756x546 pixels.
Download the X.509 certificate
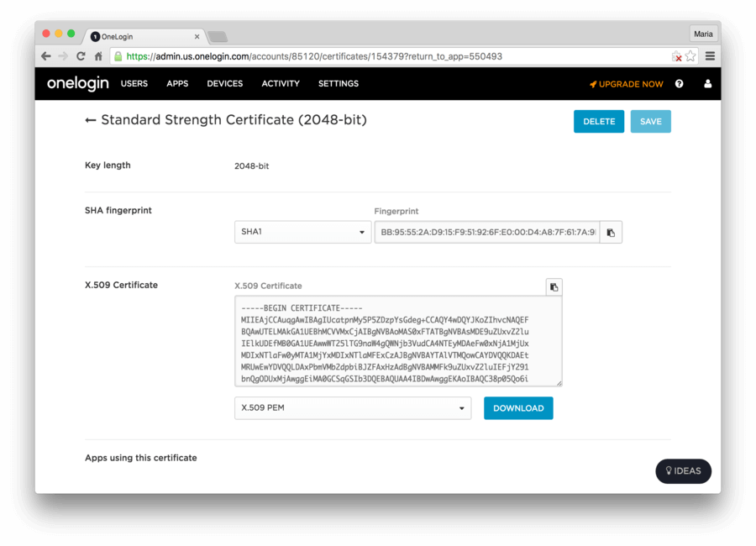518,407
